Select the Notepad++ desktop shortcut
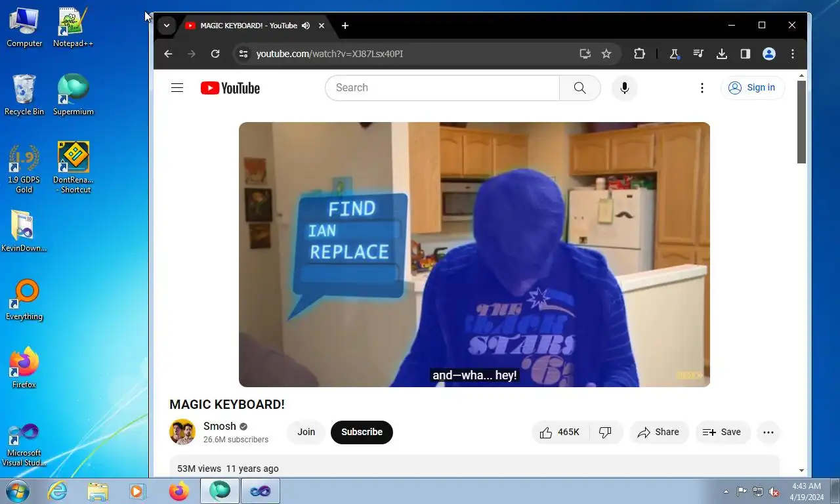840x504 pixels. pyautogui.click(x=73, y=28)
